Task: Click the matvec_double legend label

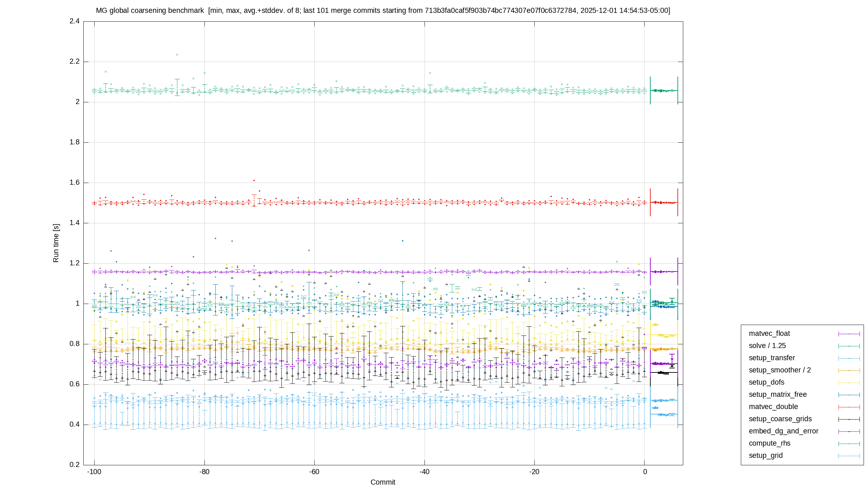Action: pos(773,407)
